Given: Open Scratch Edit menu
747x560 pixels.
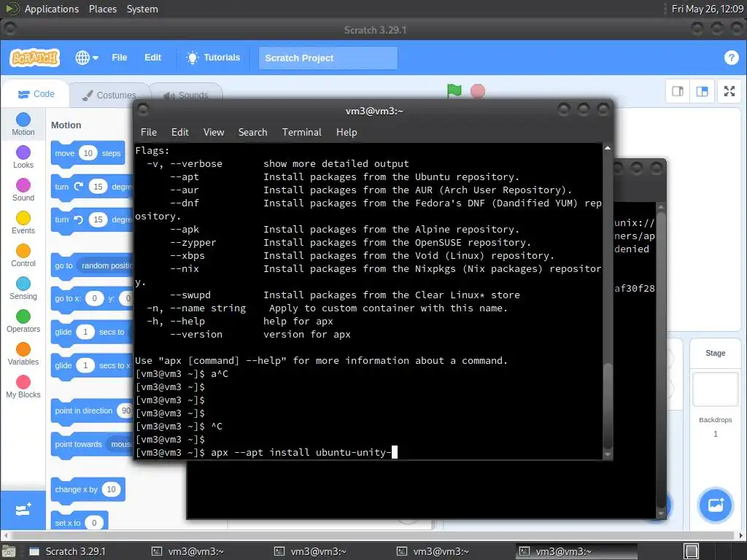Looking at the screenshot, I should tap(152, 58).
